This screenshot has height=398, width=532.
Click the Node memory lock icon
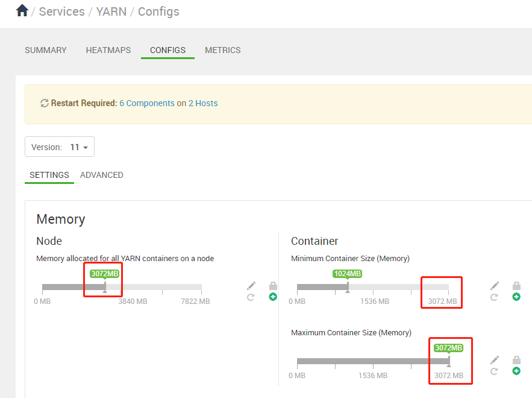tap(273, 286)
